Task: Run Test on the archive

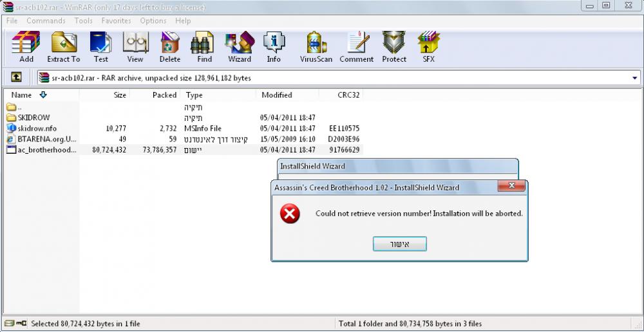Action: tap(100, 47)
